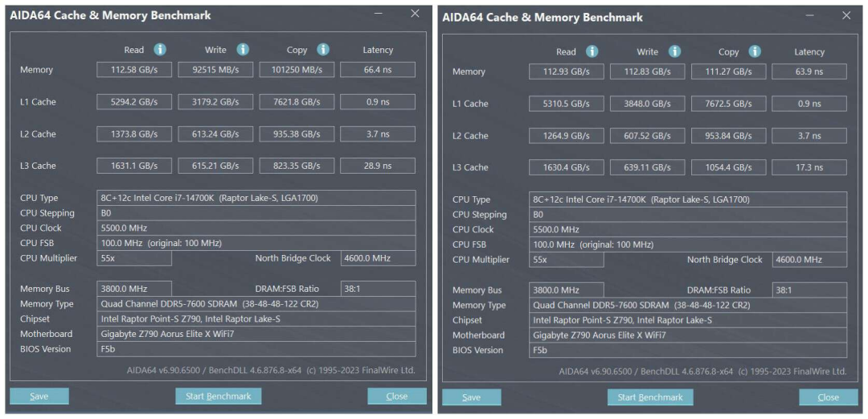868x419 pixels.
Task: Select L2 Cache write 613.24 GB/s value
Action: click(215, 134)
